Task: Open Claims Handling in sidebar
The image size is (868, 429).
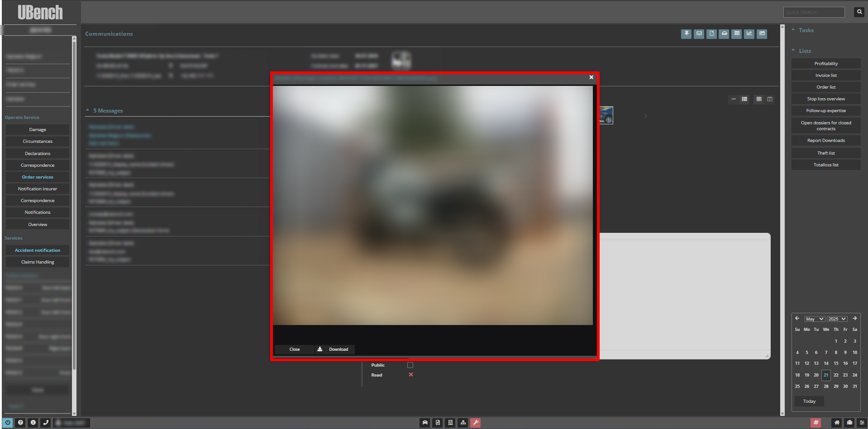Action: (38, 262)
